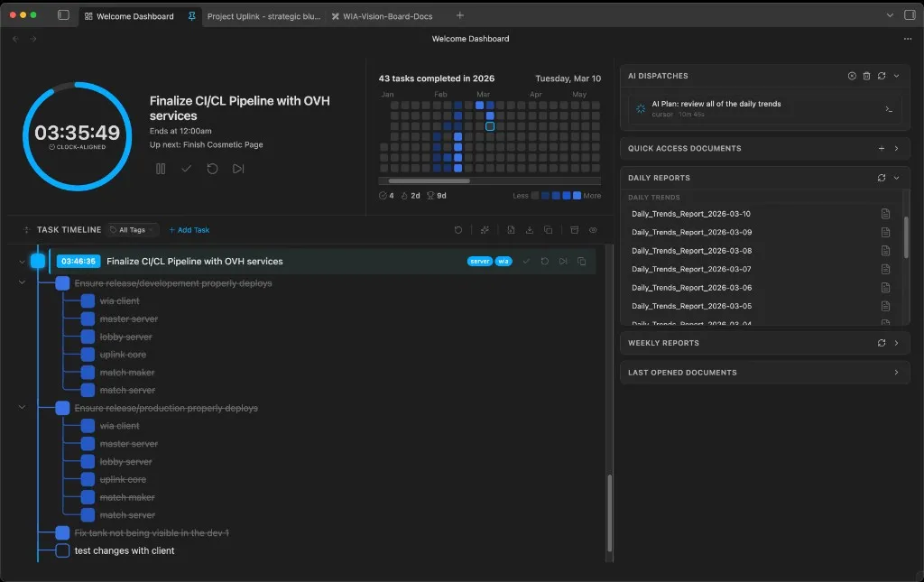
Task: Open the AI Plan review daily trends dispatch
Action: tap(765, 109)
